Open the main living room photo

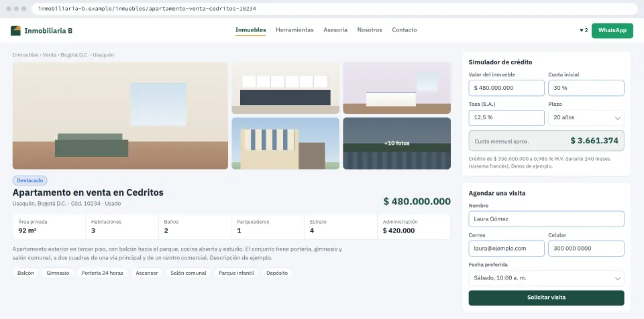(120, 116)
